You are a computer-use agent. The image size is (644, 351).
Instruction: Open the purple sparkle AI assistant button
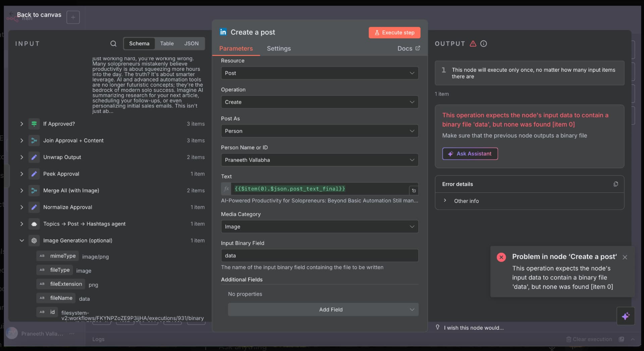[625, 316]
